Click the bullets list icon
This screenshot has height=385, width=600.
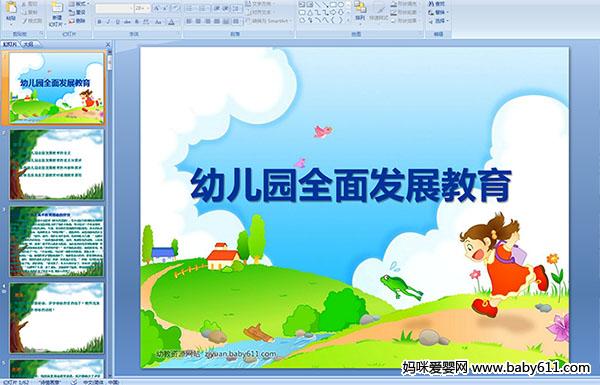pyautogui.click(x=190, y=8)
